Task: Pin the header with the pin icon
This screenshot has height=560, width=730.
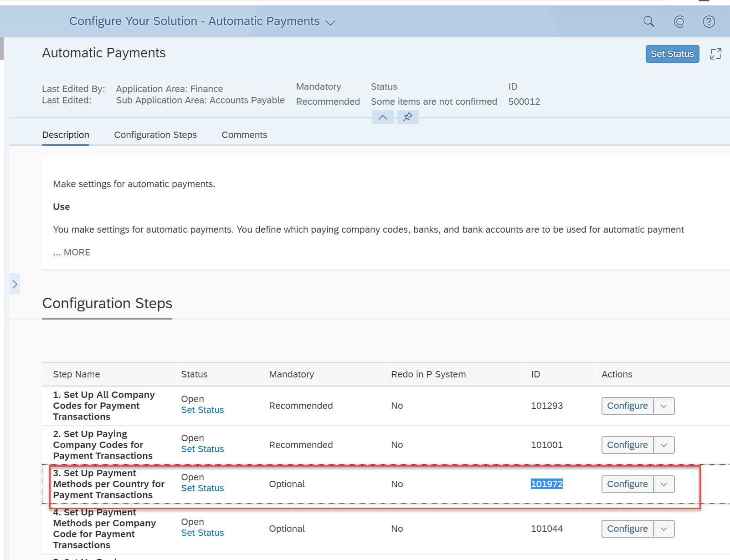Action: (x=407, y=117)
